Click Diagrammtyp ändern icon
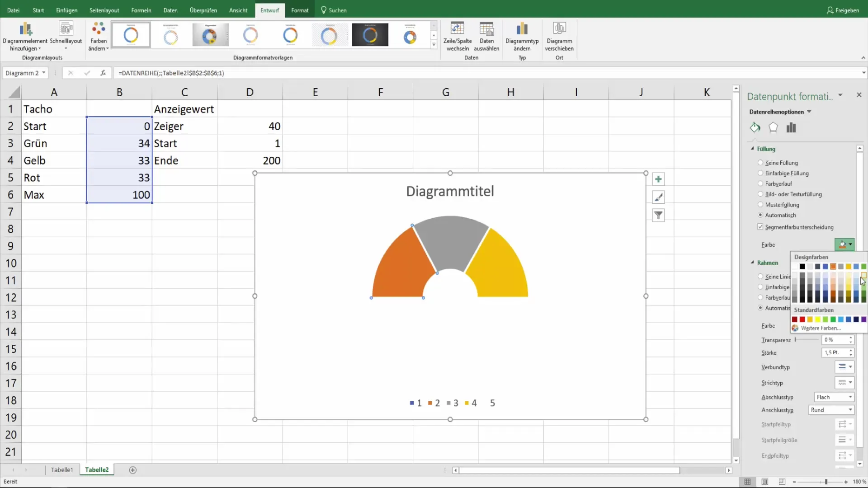 click(x=522, y=29)
